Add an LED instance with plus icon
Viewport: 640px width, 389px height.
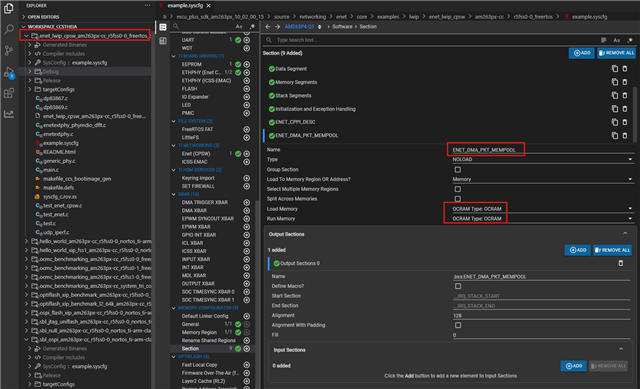tap(247, 105)
